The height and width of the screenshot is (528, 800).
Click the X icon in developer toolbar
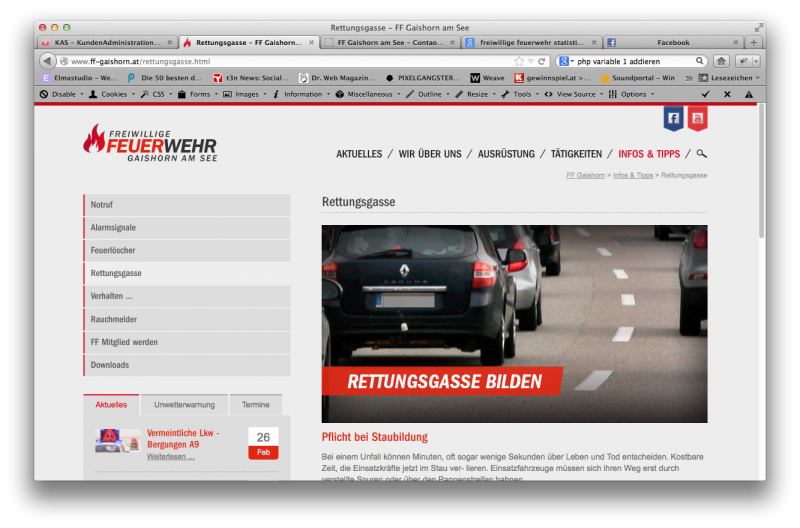click(x=727, y=94)
